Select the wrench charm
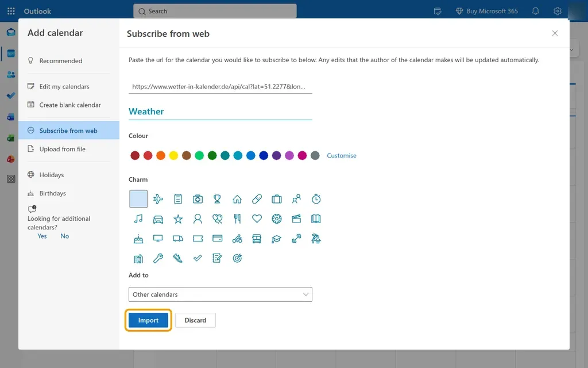Image resolution: width=588 pixels, height=368 pixels. (x=158, y=258)
